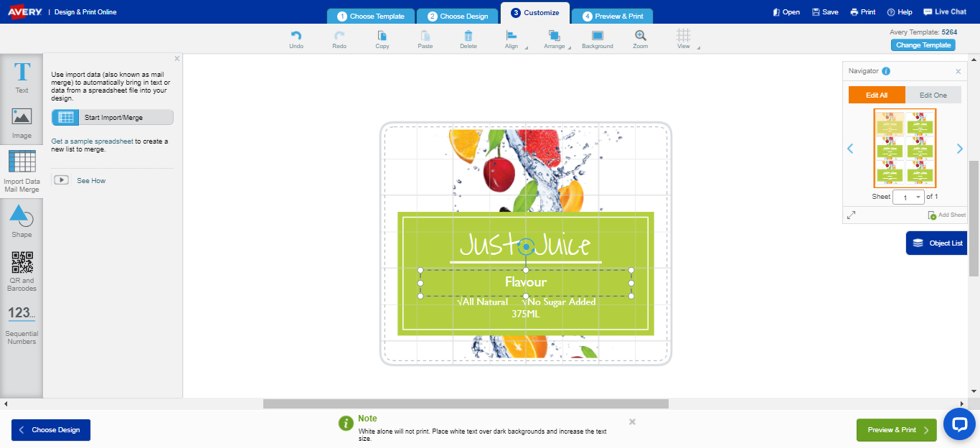This screenshot has width=980, height=448.
Task: Select the Shape tool
Action: (22, 221)
